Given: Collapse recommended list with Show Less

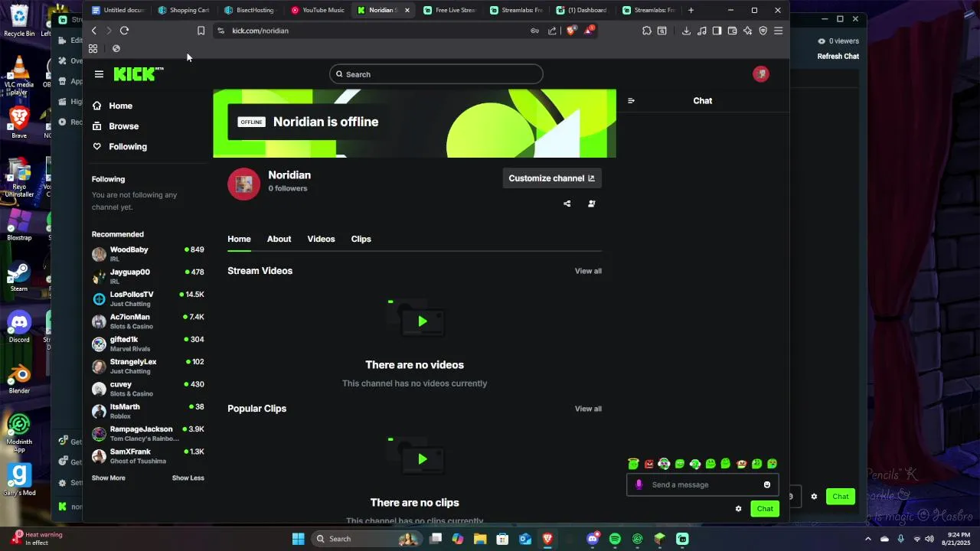Looking at the screenshot, I should [188, 478].
